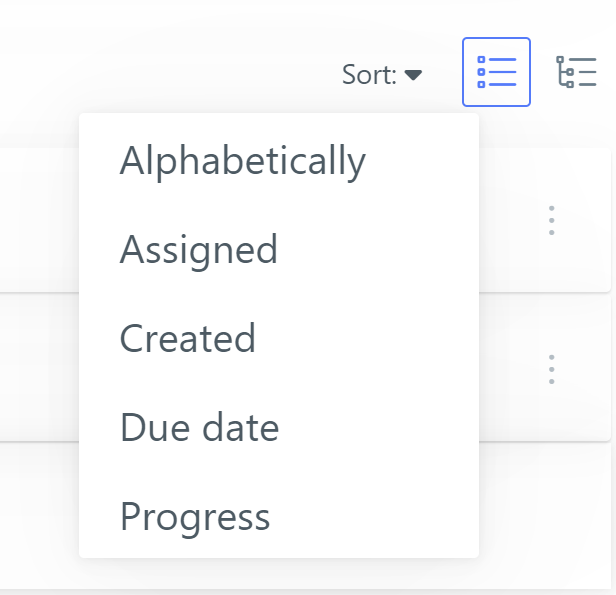Viewport: 616px width, 595px height.
Task: Enable the nested subtask tree layout
Action: (x=576, y=72)
